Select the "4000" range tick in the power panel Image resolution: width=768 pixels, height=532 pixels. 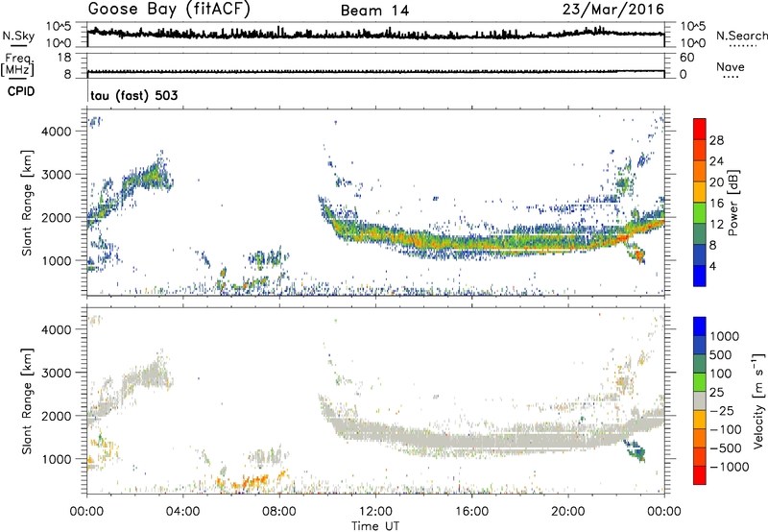57,132
